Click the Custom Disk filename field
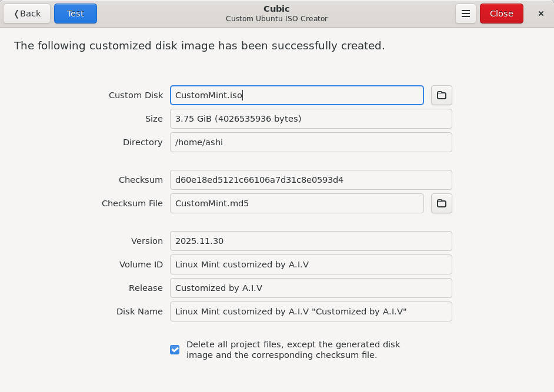The image size is (554, 392). pos(296,95)
